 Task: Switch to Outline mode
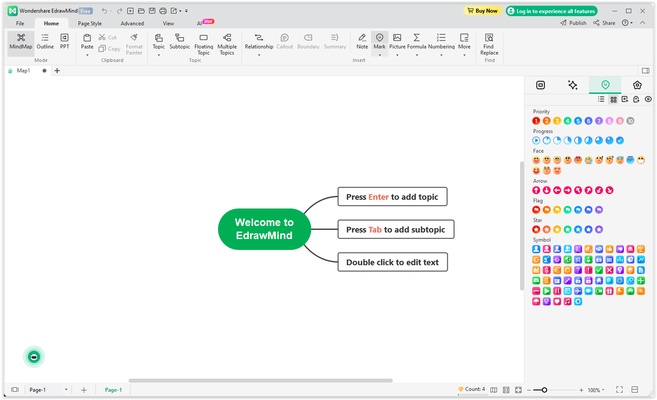pyautogui.click(x=45, y=41)
